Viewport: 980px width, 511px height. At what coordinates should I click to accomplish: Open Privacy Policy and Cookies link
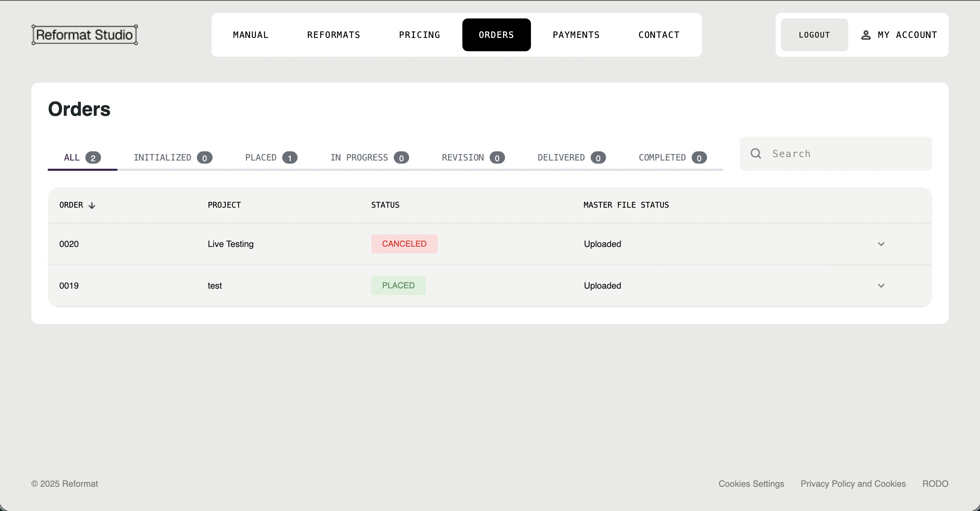(853, 484)
